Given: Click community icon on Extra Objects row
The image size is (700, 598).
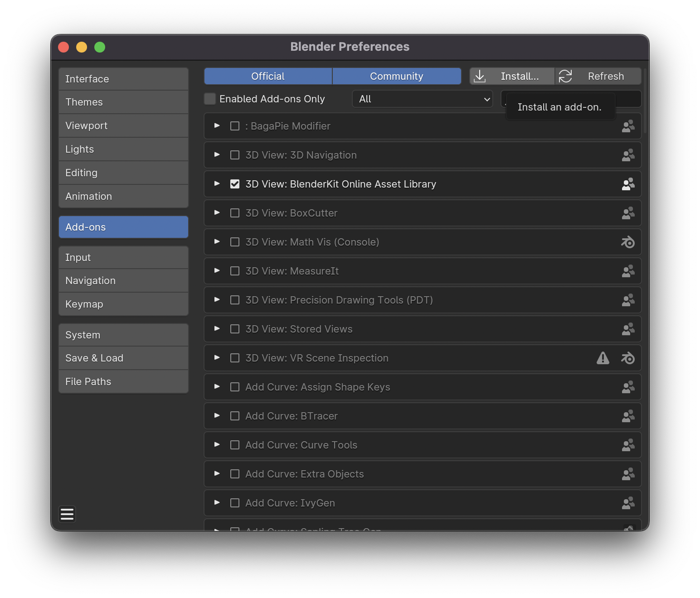Looking at the screenshot, I should (x=628, y=474).
